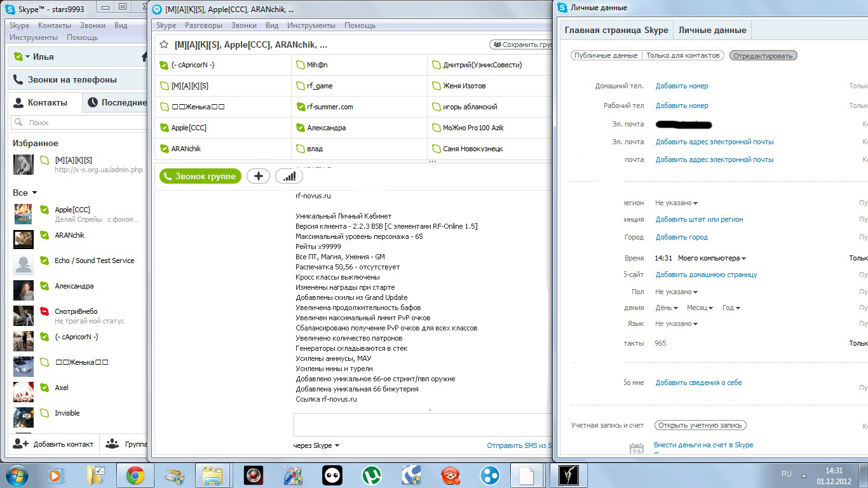
Task: Click the Отправить SMS link
Action: click(519, 445)
